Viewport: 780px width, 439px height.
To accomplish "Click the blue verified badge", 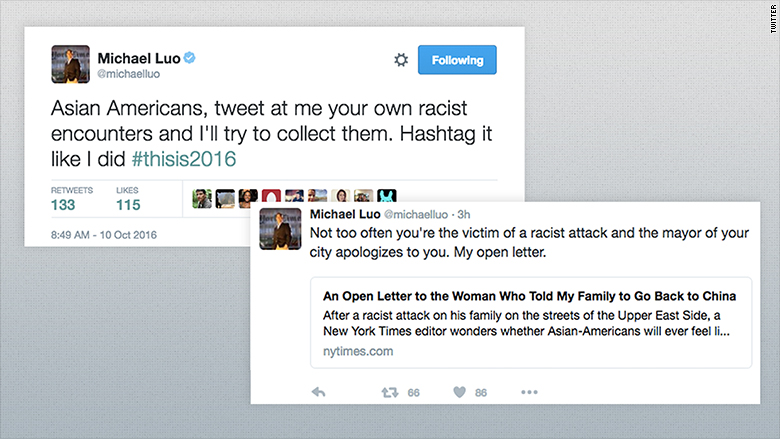I will (190, 58).
